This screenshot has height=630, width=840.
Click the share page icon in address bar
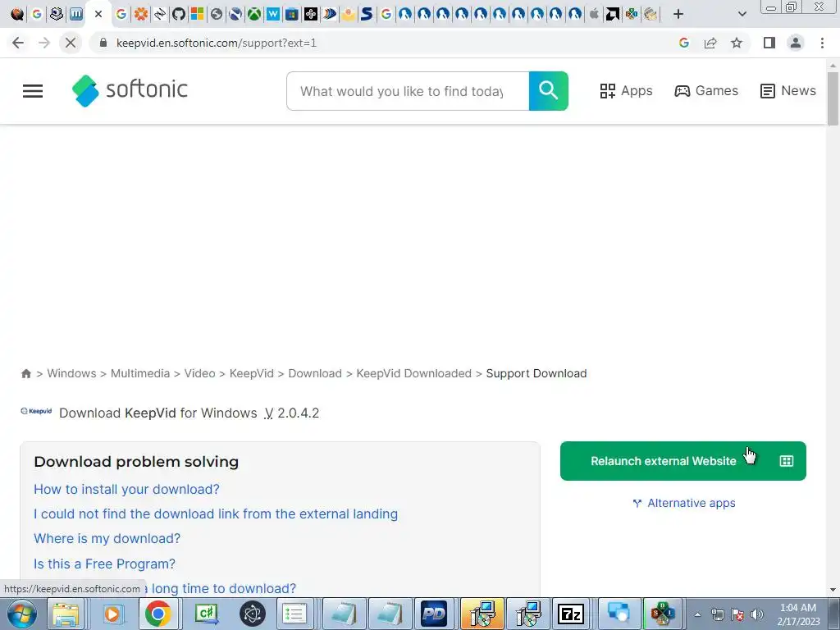pos(710,43)
